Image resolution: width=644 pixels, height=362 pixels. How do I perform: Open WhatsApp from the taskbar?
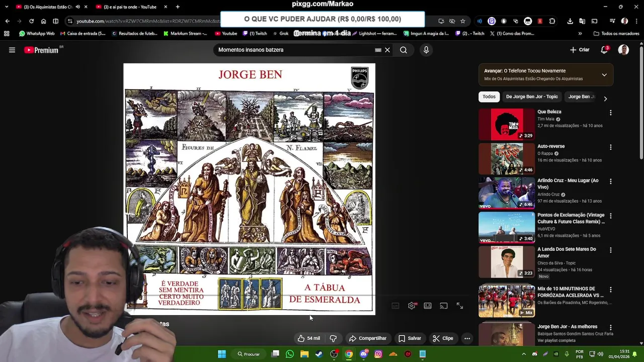[x=290, y=354]
